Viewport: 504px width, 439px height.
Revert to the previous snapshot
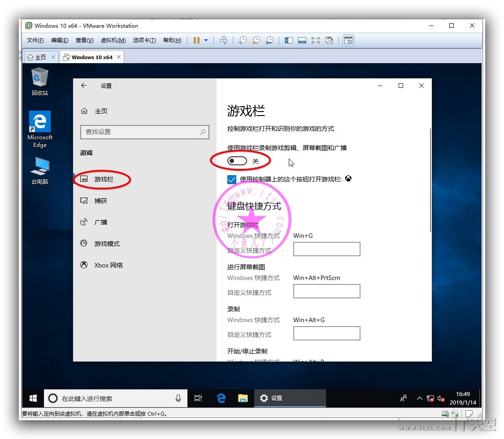256,40
